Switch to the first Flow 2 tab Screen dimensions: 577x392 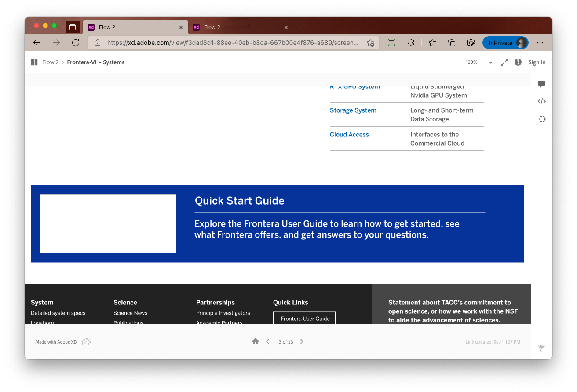(136, 27)
